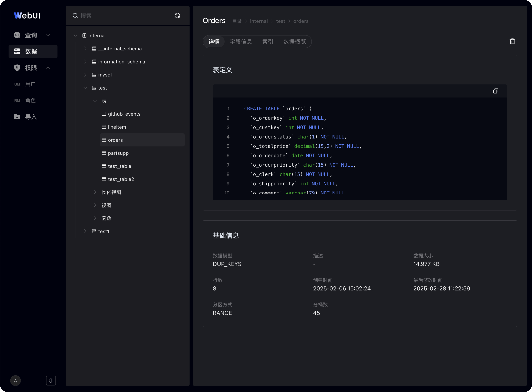The height and width of the screenshot is (392, 532).
Task: Click the database icon beside test1
Action: pyautogui.click(x=94, y=231)
